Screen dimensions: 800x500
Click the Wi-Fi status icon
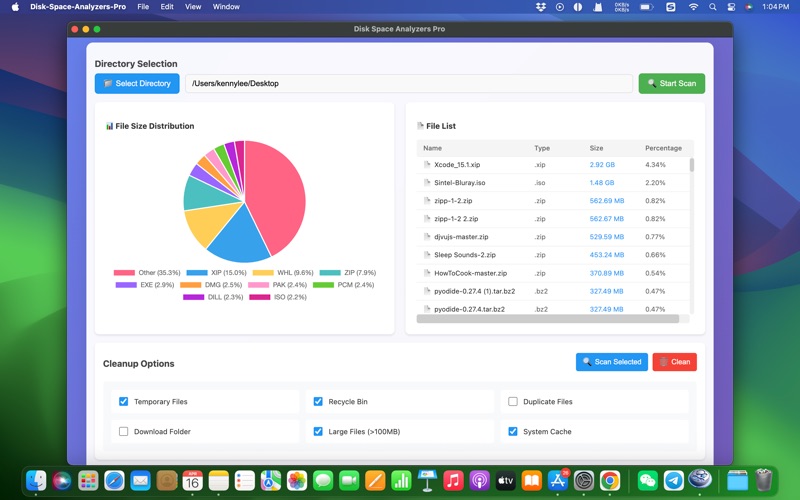pyautogui.click(x=694, y=7)
